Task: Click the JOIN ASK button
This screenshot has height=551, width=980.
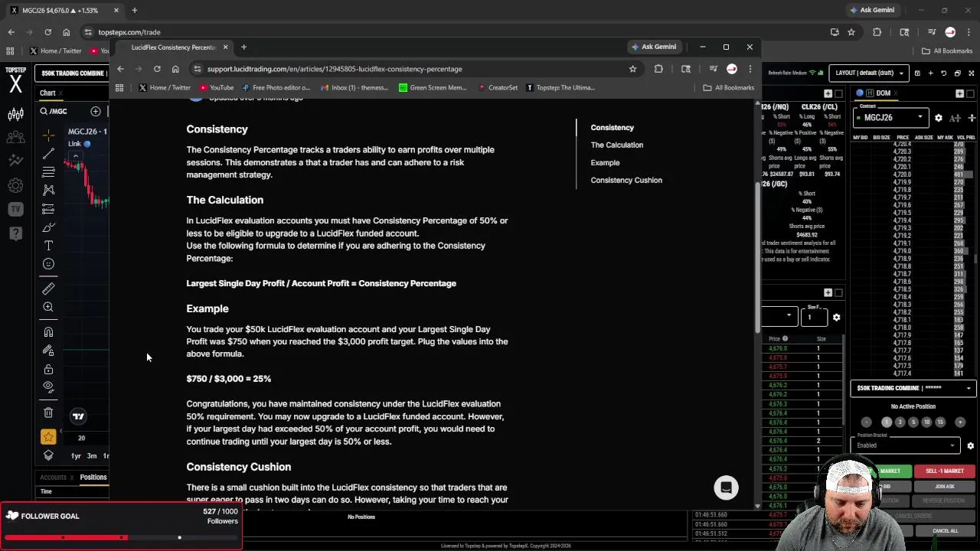Action: coord(945,487)
